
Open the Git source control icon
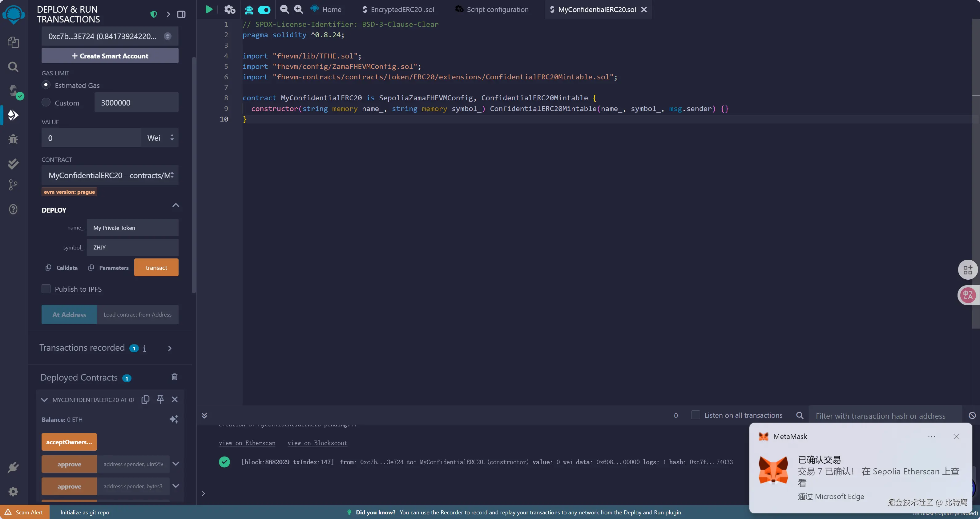13,185
